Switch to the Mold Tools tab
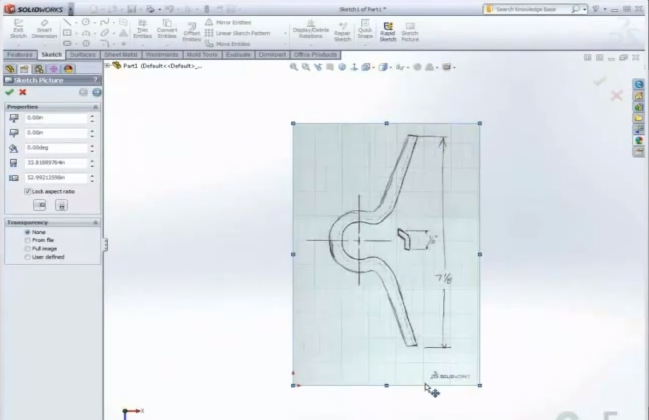This screenshot has height=420, width=649. (x=202, y=55)
